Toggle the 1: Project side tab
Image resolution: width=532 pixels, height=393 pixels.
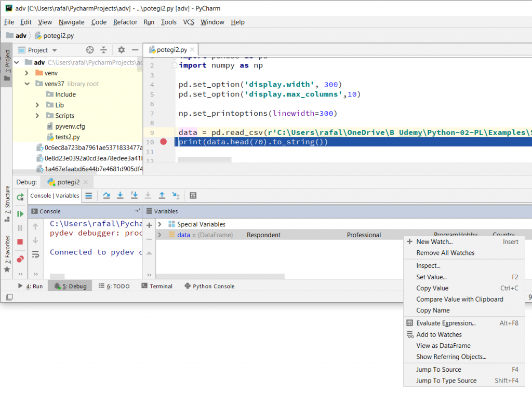[x=7, y=65]
